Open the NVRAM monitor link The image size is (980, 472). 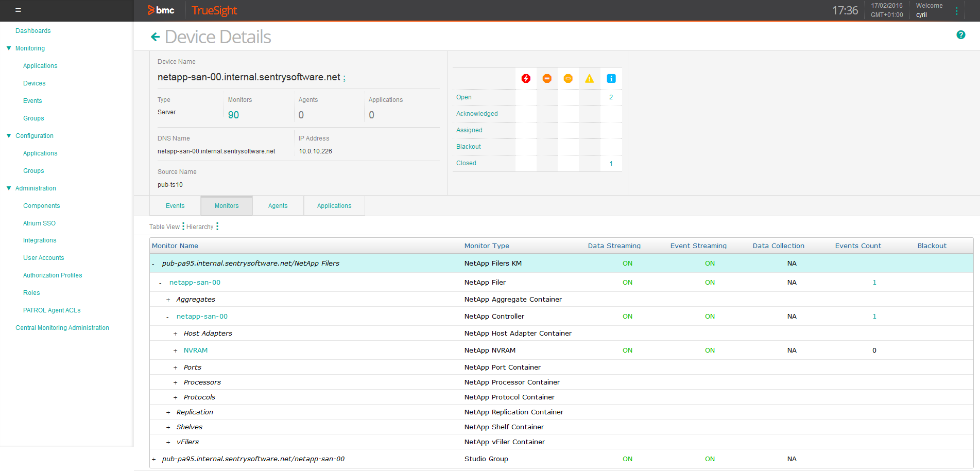click(196, 351)
